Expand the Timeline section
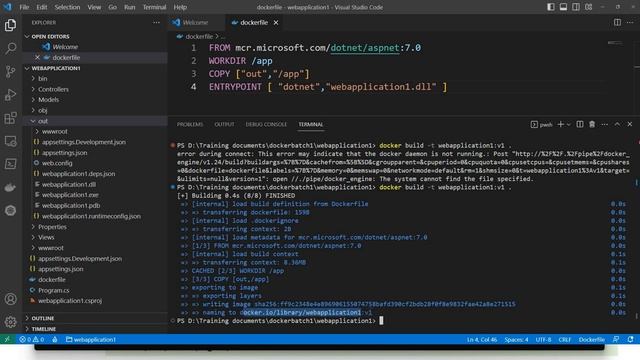 click(43, 329)
